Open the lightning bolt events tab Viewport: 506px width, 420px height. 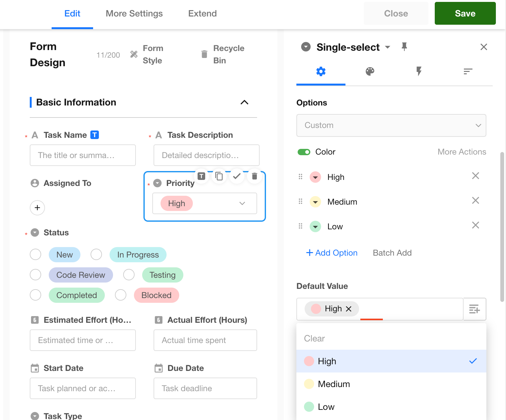coord(419,72)
